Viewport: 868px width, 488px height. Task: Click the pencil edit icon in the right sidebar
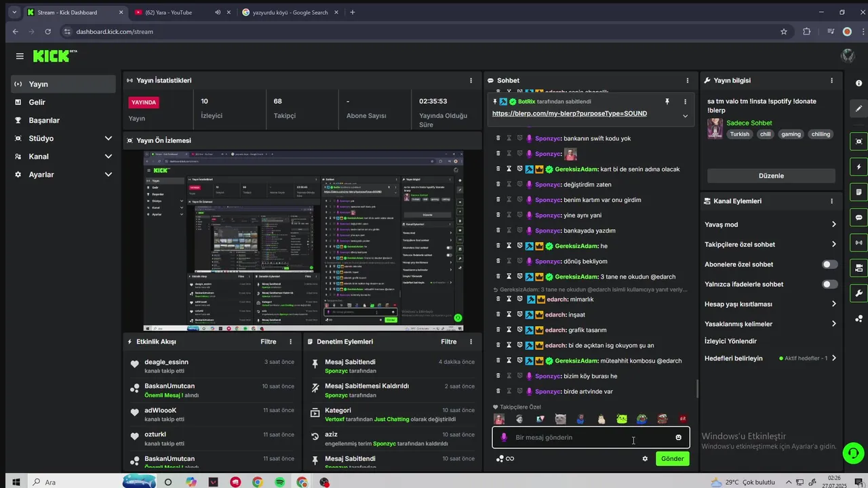coord(859,108)
